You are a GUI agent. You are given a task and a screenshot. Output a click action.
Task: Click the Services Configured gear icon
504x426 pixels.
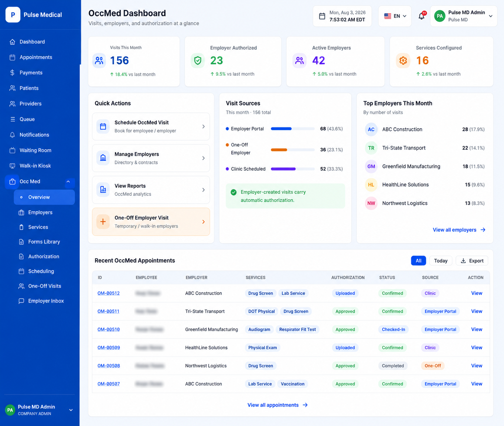(x=403, y=60)
